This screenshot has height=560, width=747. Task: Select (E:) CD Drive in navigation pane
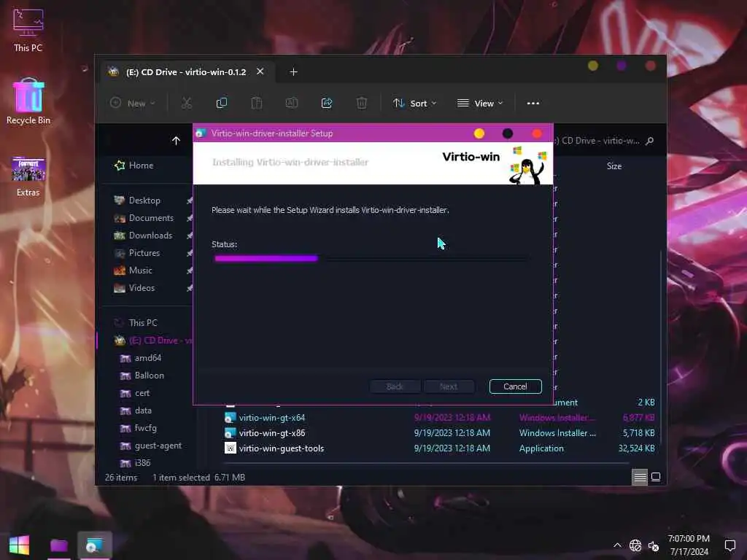153,341
